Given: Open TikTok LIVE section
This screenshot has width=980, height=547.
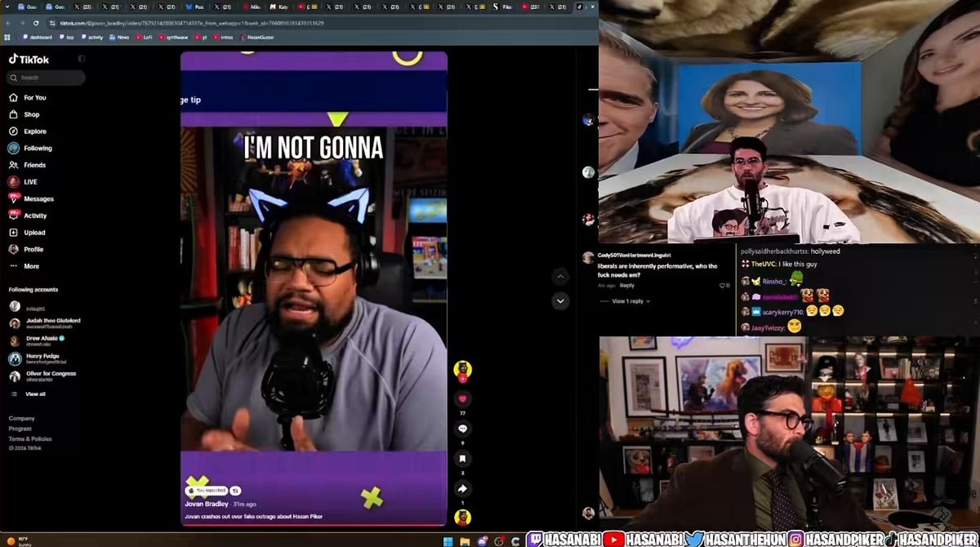Looking at the screenshot, I should 23,182.
